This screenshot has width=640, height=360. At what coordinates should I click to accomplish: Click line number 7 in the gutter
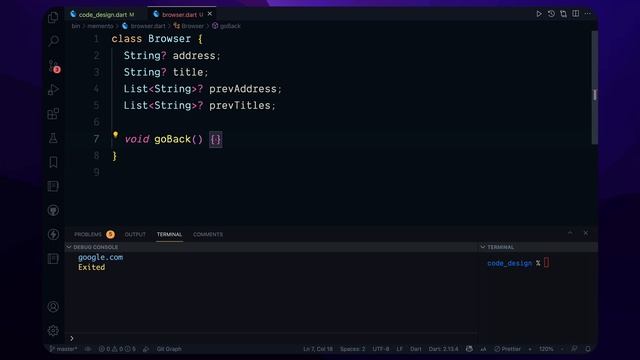click(x=96, y=139)
